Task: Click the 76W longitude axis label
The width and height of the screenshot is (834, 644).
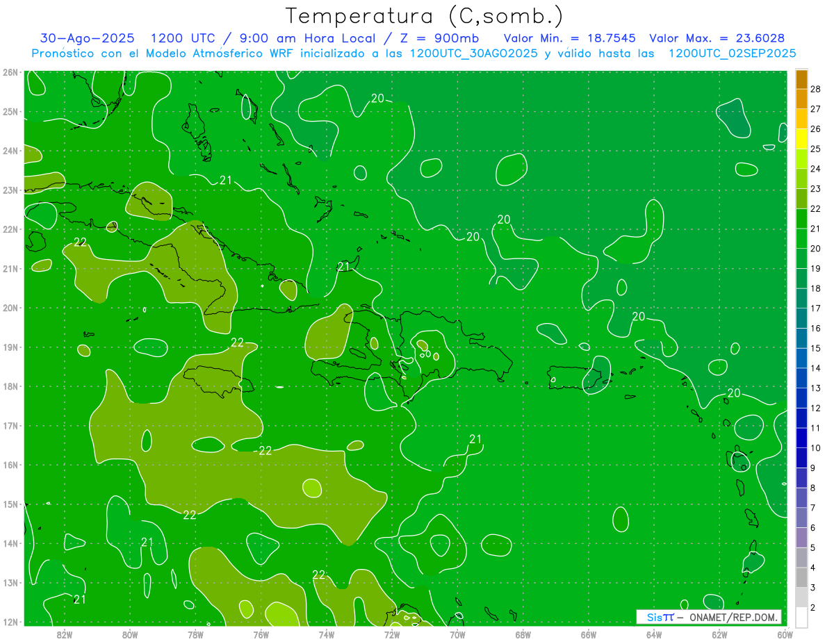Action: [261, 634]
